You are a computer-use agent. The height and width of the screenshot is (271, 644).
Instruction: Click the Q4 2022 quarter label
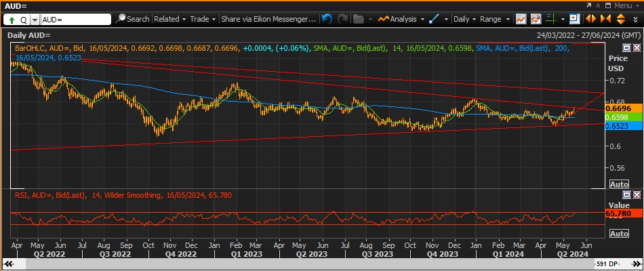(x=181, y=254)
